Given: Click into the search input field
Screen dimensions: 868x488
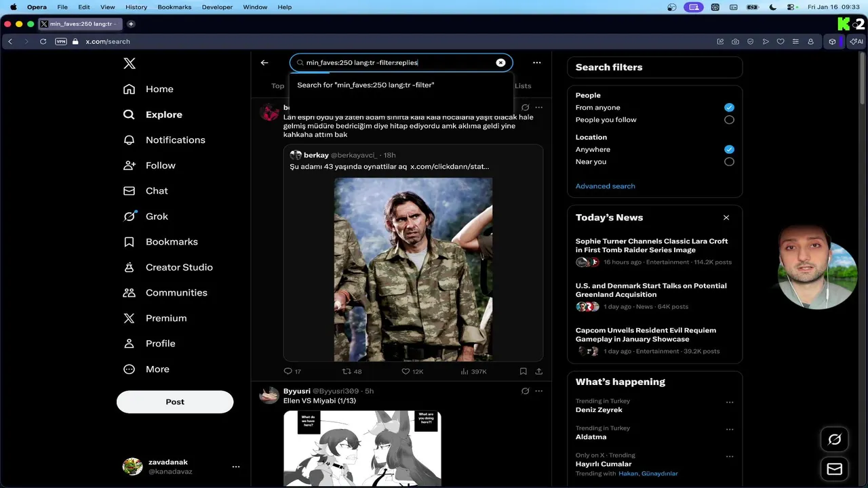Looking at the screenshot, I should [400, 62].
